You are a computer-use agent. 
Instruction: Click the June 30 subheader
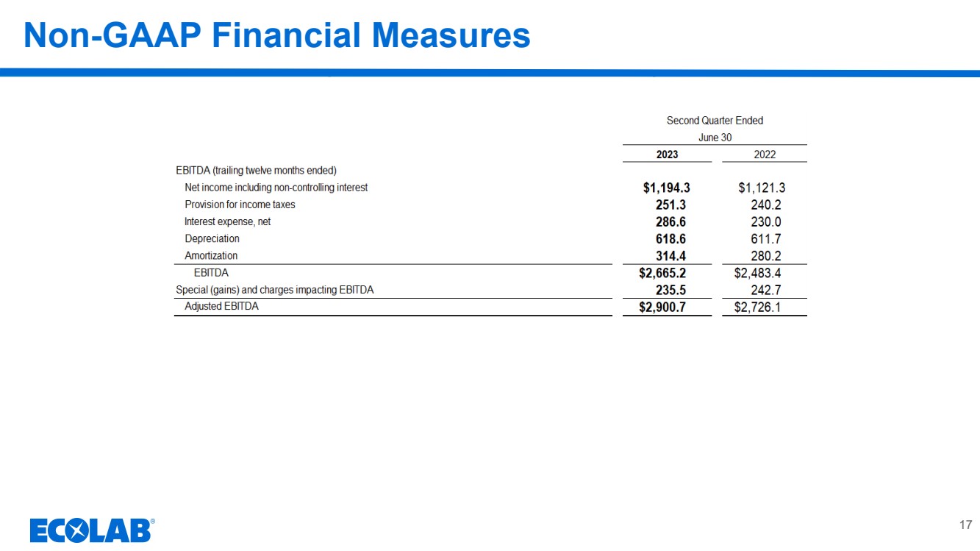coord(714,138)
